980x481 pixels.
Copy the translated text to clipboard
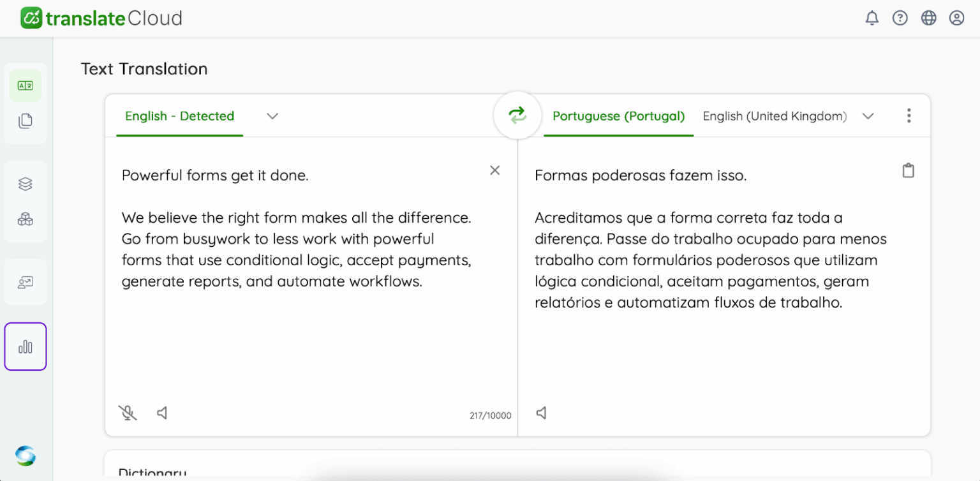click(x=908, y=170)
